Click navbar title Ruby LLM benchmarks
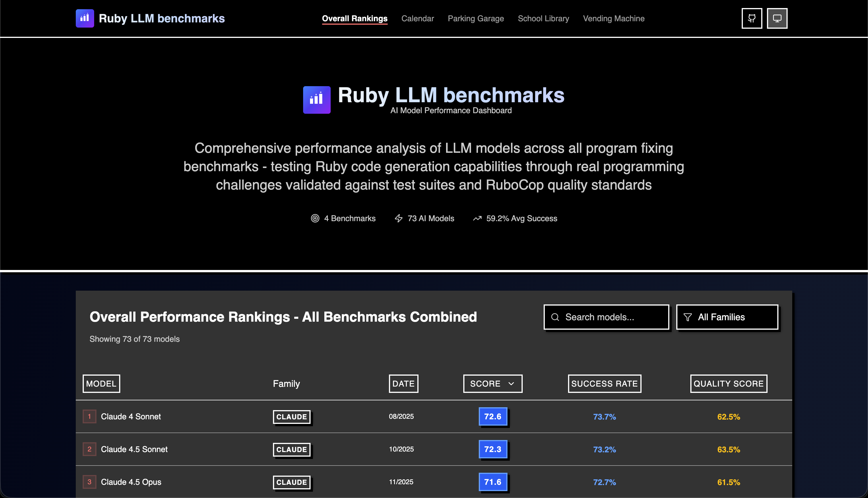 pyautogui.click(x=162, y=18)
